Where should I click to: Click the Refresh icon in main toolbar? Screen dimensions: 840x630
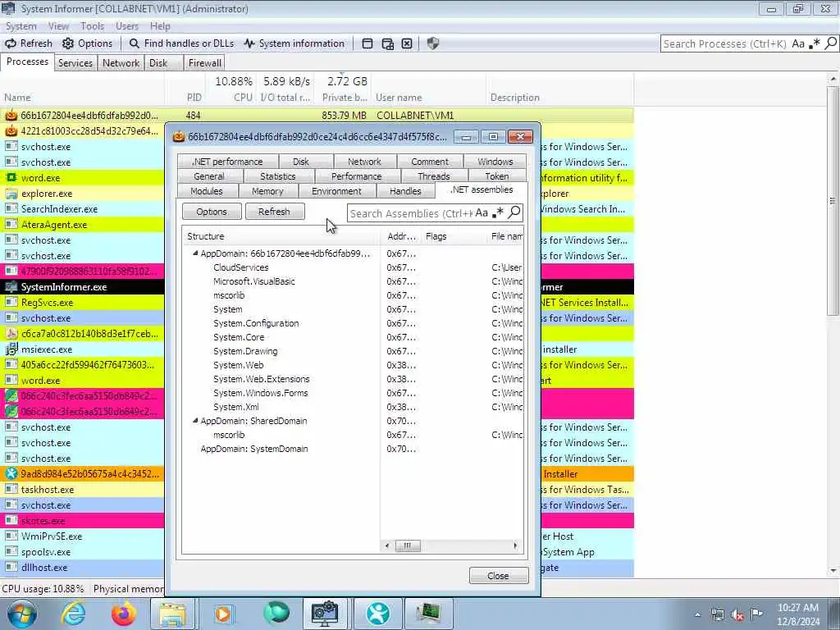tap(11, 43)
